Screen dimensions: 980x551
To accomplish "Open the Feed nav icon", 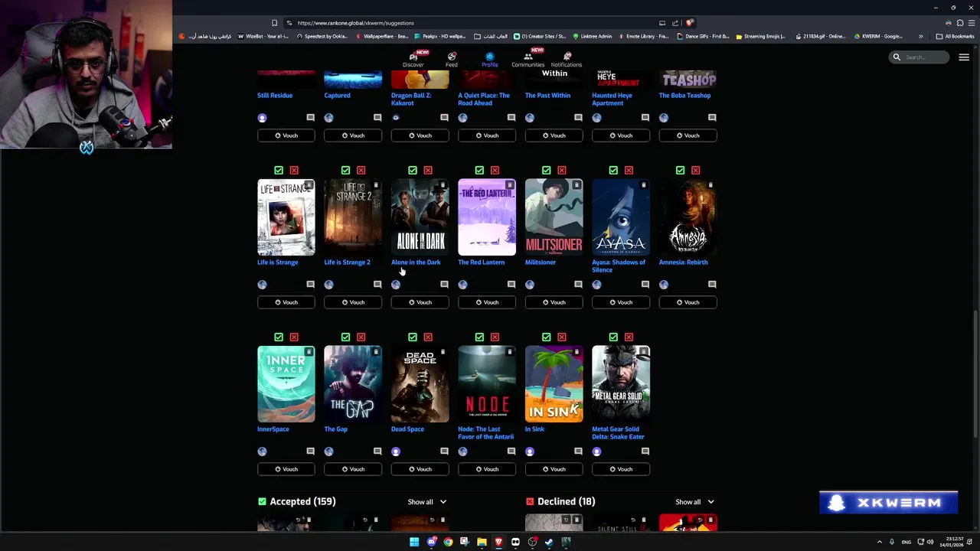I will pos(452,60).
